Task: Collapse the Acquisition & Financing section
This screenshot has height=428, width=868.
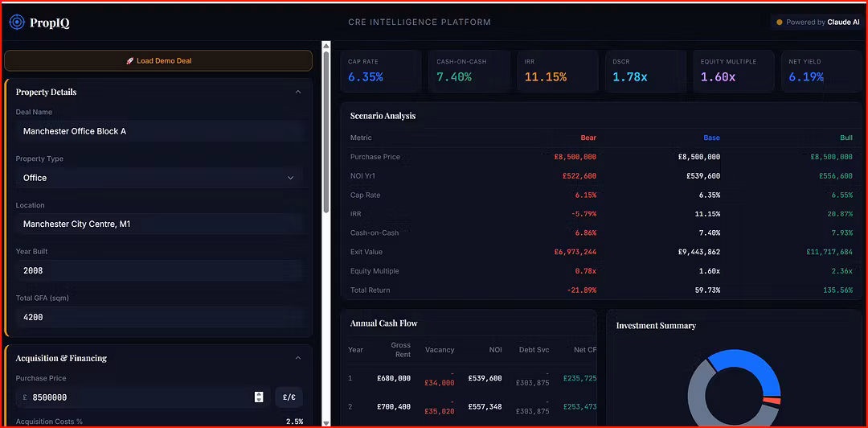Action: (x=298, y=358)
